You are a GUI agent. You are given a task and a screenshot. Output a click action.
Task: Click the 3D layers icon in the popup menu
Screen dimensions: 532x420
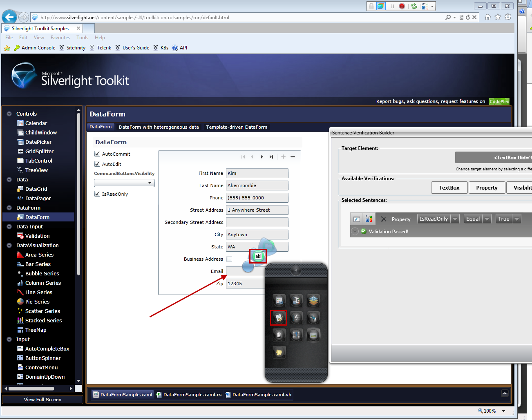[x=313, y=301]
